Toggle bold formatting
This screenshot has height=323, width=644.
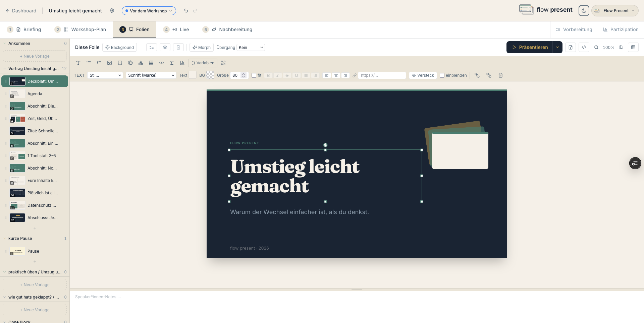tap(268, 75)
